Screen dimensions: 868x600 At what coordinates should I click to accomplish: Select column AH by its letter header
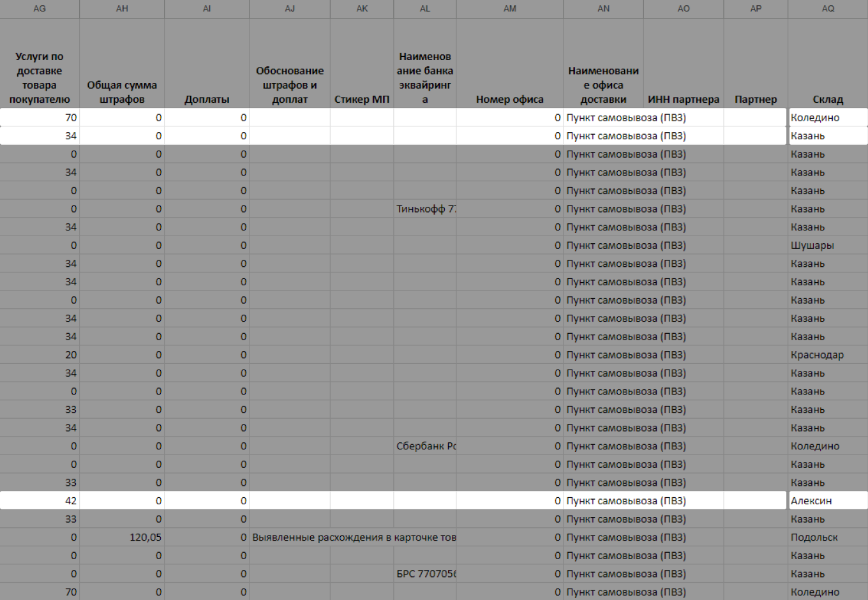pyautogui.click(x=122, y=8)
